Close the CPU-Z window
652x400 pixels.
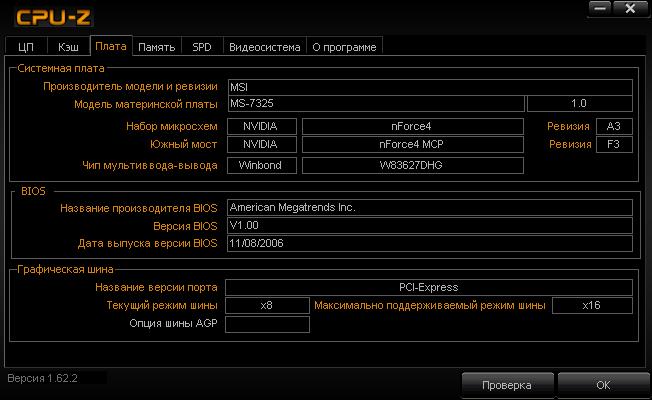630,8
